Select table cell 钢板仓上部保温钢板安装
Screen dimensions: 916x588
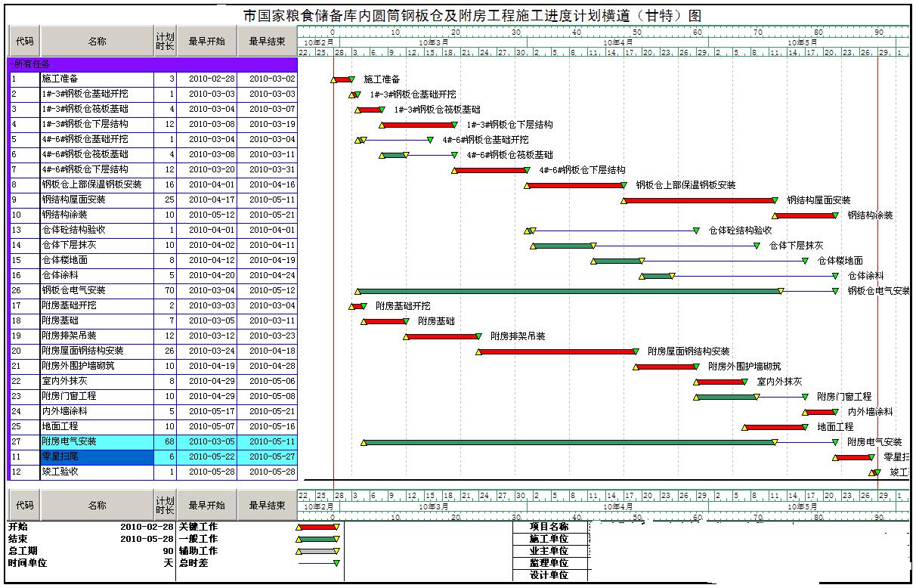(x=97, y=184)
